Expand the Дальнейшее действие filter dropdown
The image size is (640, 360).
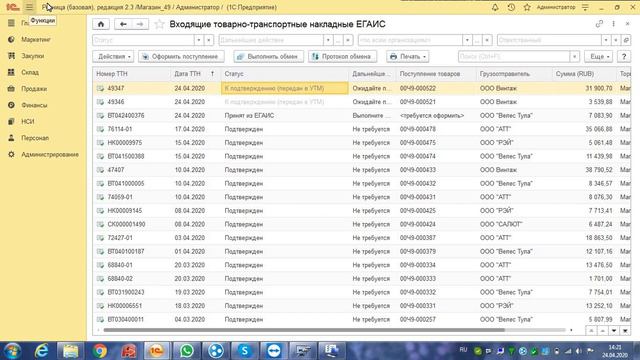328,40
